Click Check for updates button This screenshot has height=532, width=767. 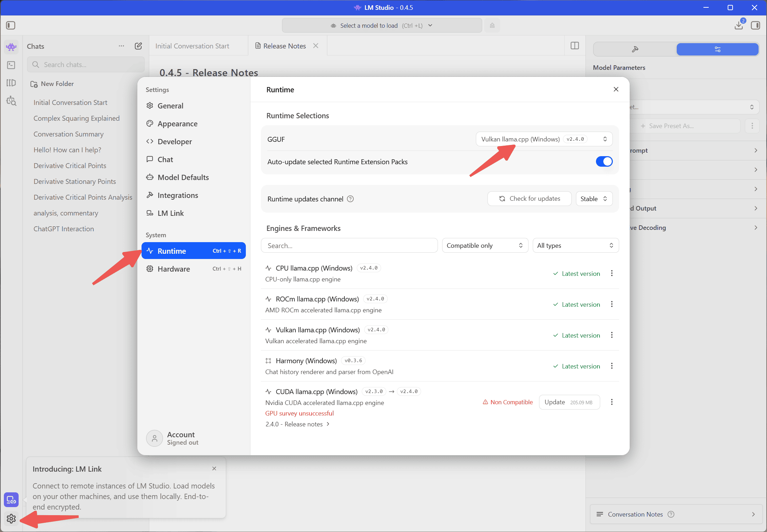point(529,199)
